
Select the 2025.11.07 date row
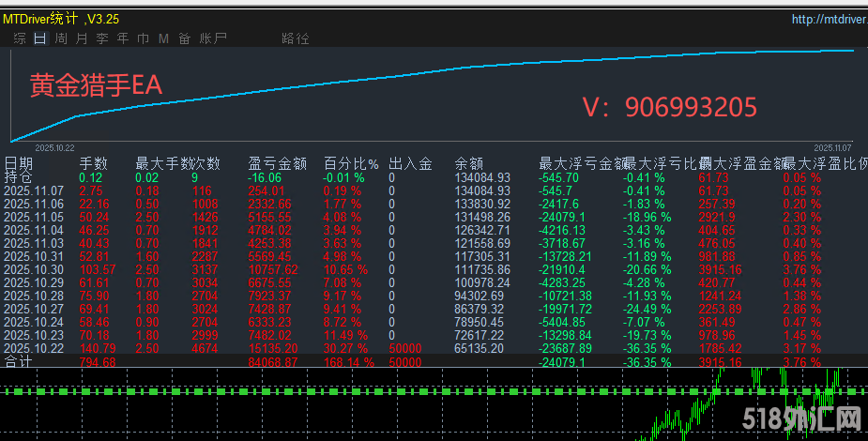[x=34, y=190]
